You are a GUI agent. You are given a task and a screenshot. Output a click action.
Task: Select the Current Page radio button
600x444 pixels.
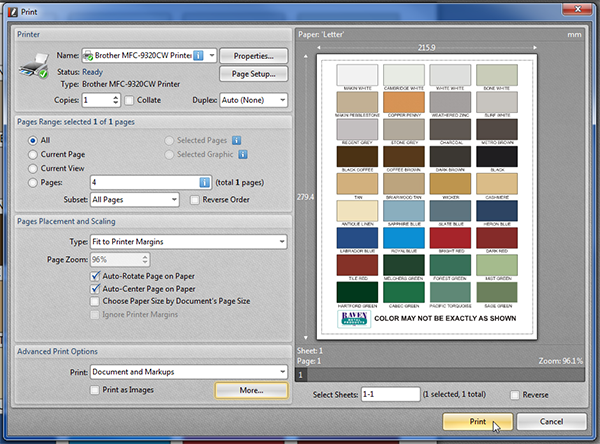click(x=33, y=155)
